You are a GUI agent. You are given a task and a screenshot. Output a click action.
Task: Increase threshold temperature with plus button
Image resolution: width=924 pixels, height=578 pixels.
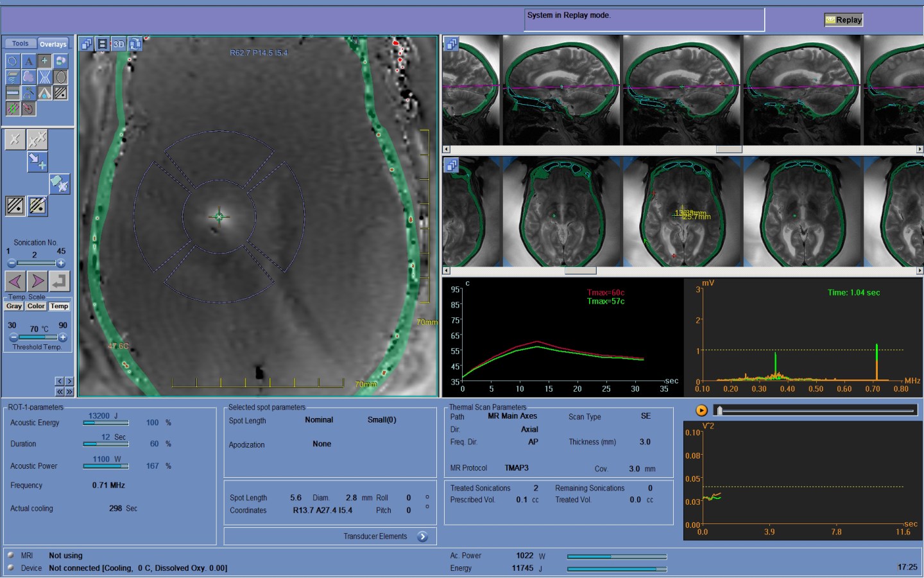tap(63, 337)
